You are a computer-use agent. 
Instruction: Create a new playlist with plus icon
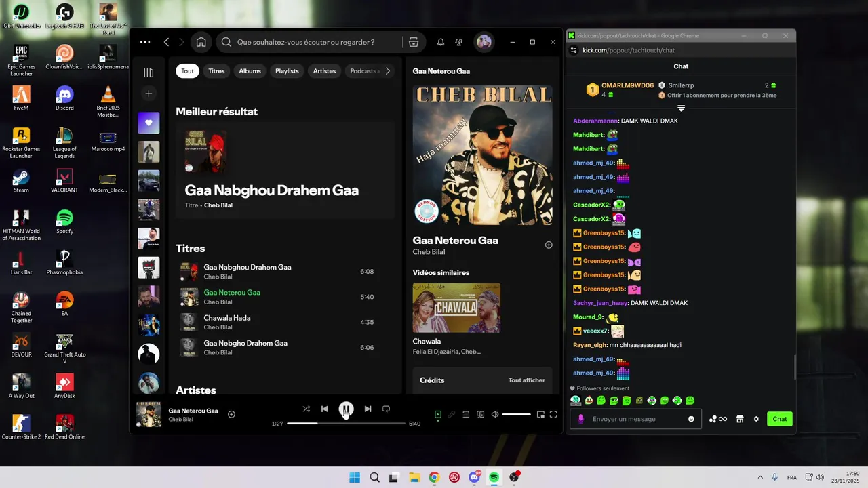point(149,94)
